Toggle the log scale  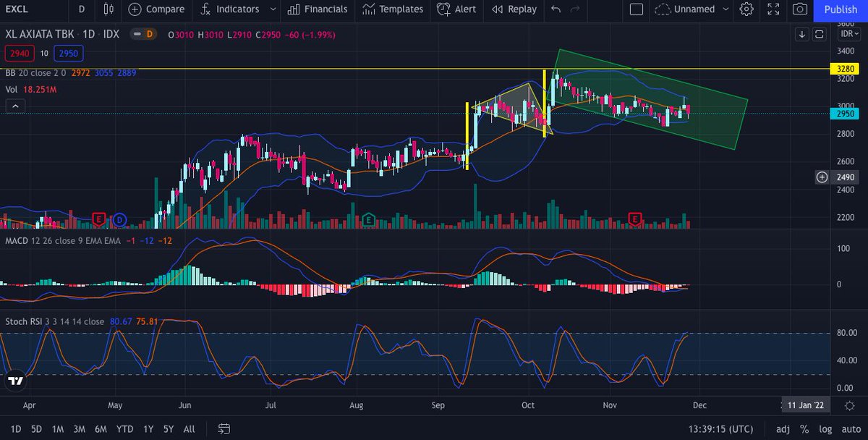[825, 428]
